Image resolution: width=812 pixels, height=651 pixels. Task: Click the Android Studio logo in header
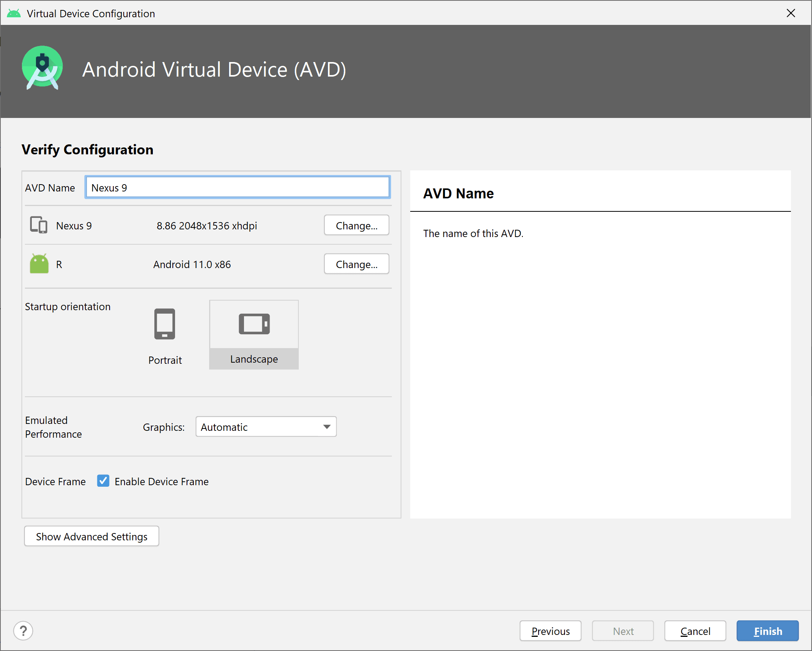[42, 68]
